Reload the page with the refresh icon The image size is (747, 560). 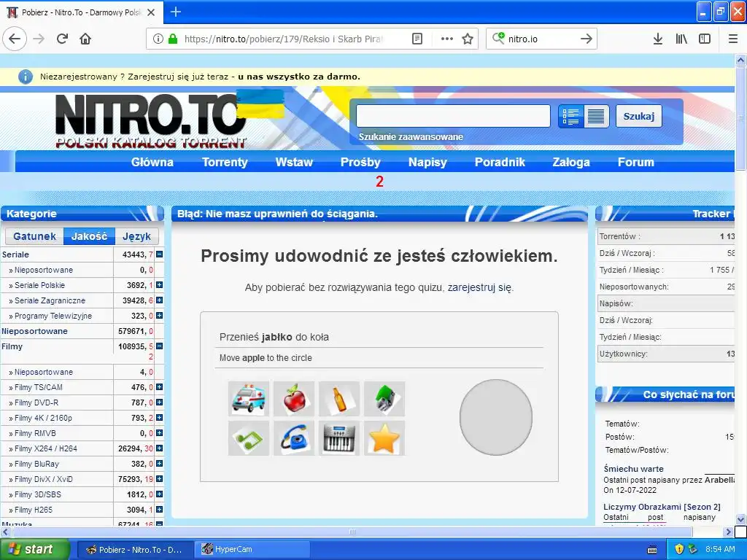pos(63,39)
